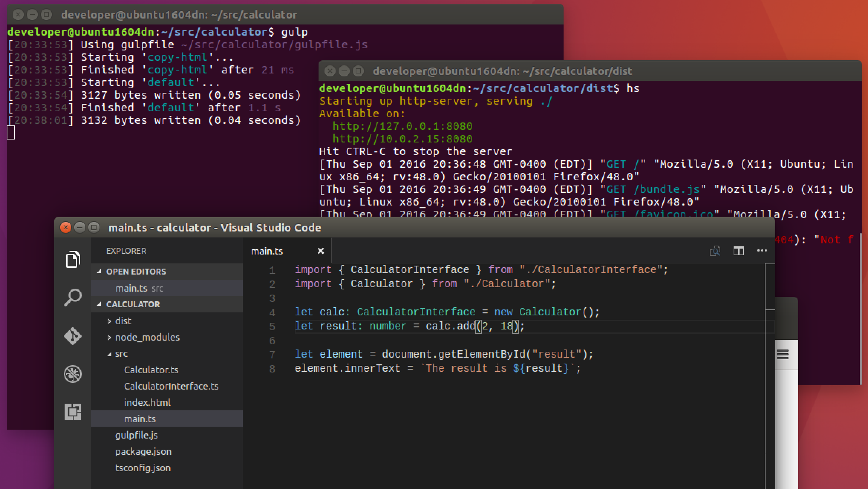Image resolution: width=868 pixels, height=489 pixels.
Task: Open the Explorer view in activity bar
Action: pos(73,259)
